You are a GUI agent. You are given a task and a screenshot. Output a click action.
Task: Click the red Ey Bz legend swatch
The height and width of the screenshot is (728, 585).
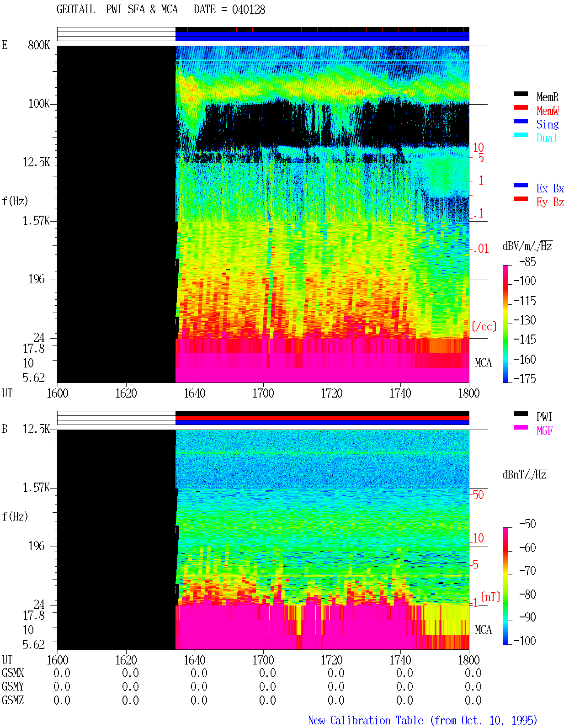tap(521, 199)
